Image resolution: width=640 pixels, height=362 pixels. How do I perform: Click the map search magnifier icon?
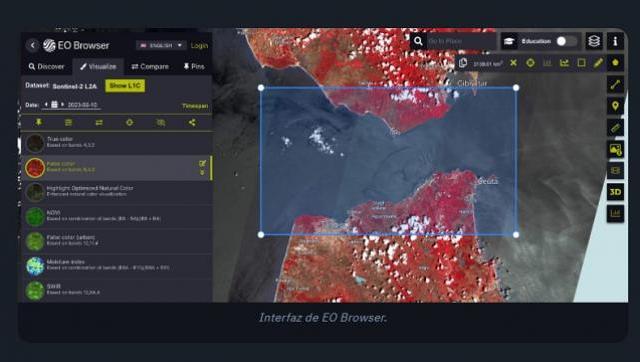tap(418, 41)
